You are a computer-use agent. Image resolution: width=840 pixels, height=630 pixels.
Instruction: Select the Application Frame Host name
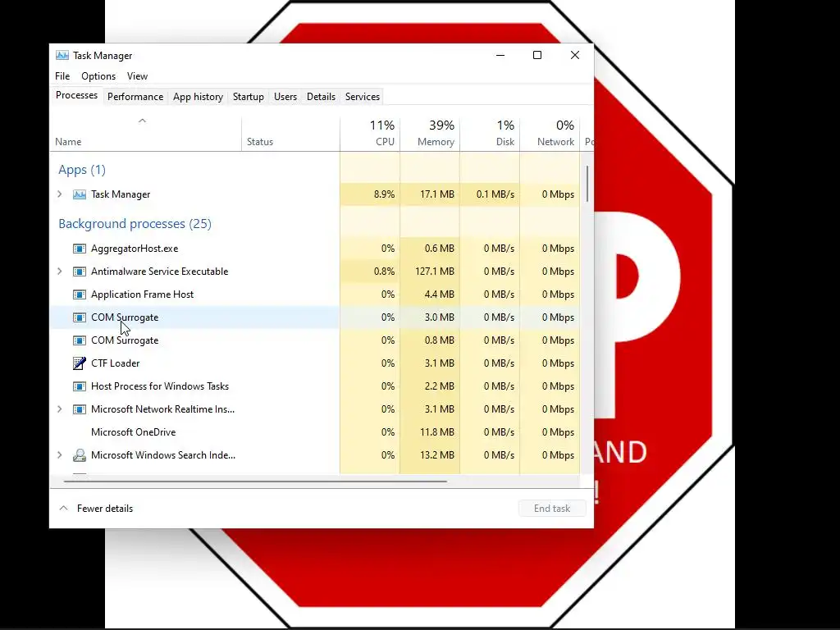[x=142, y=294]
